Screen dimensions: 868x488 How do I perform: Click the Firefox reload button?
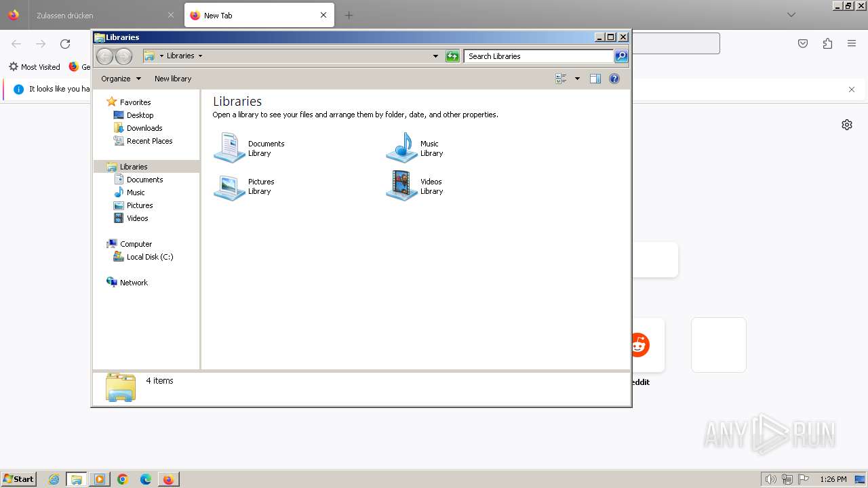tap(65, 43)
